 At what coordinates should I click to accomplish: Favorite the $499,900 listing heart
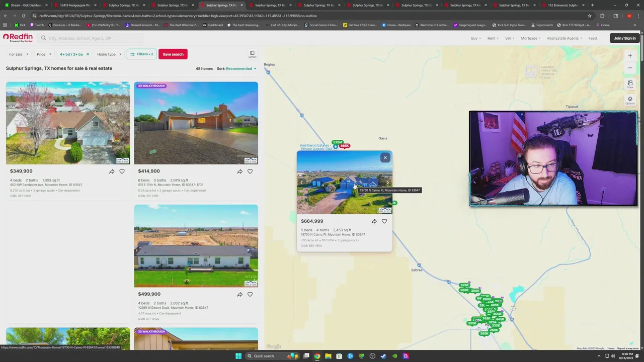coord(250,295)
